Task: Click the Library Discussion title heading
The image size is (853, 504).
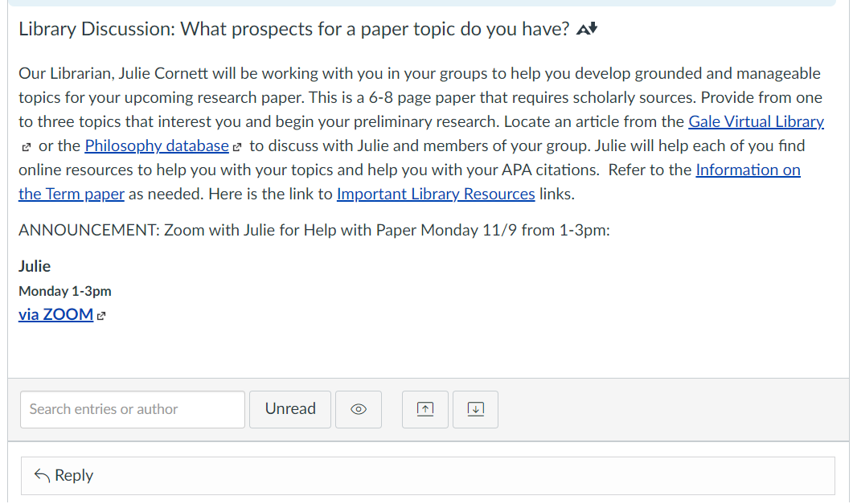Action: tap(293, 29)
